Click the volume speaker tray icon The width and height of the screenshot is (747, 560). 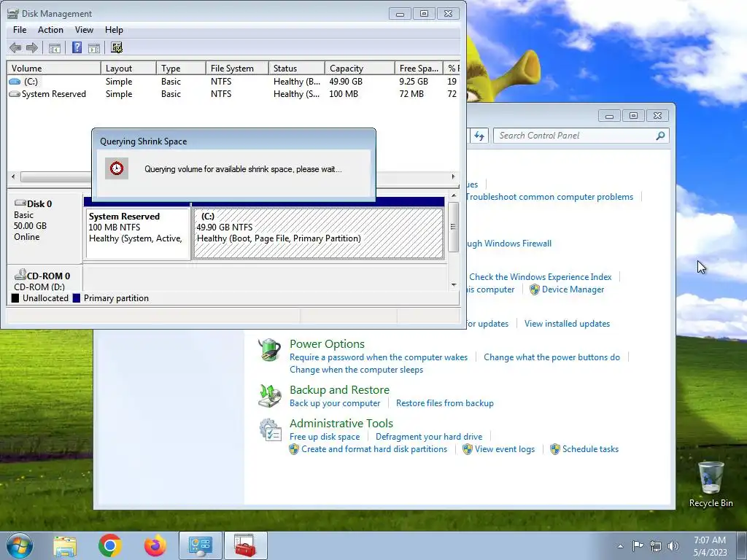pyautogui.click(x=673, y=546)
